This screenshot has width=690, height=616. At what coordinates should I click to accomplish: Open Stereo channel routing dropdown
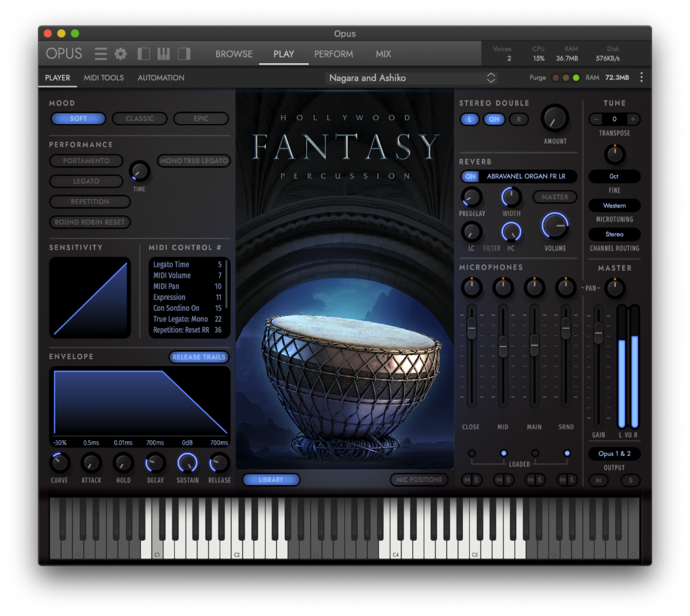614,234
